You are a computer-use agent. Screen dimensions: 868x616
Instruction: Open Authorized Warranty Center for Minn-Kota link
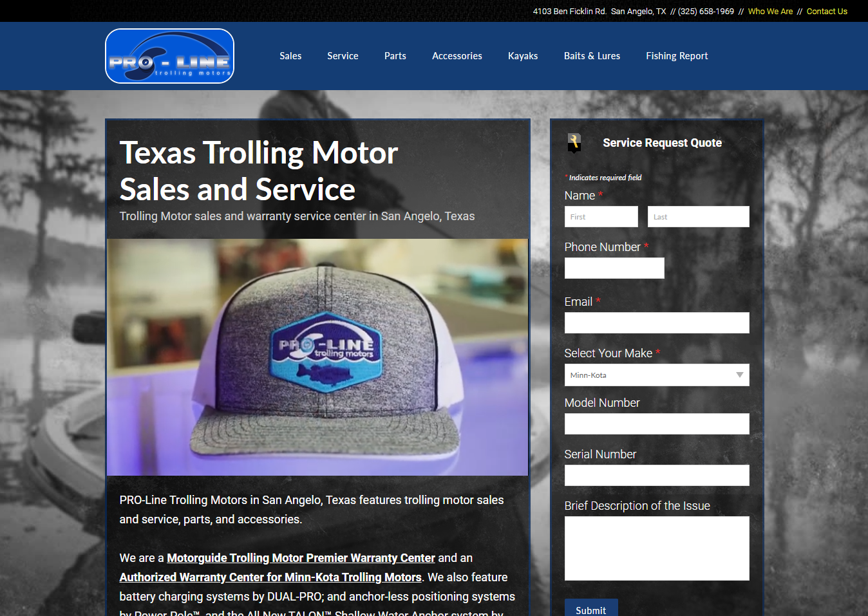[x=270, y=577]
